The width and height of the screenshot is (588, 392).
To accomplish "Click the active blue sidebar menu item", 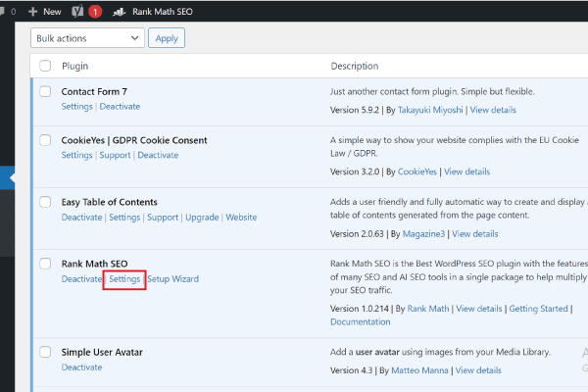I will pos(7,178).
